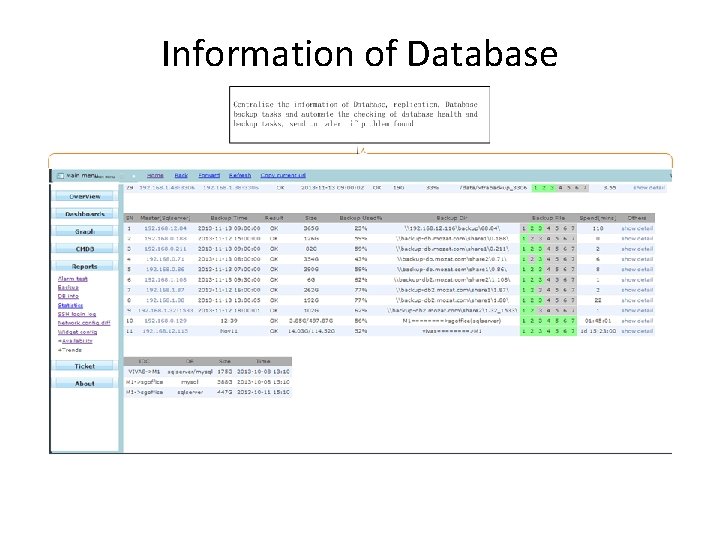Click the Others column header

pos(637,218)
